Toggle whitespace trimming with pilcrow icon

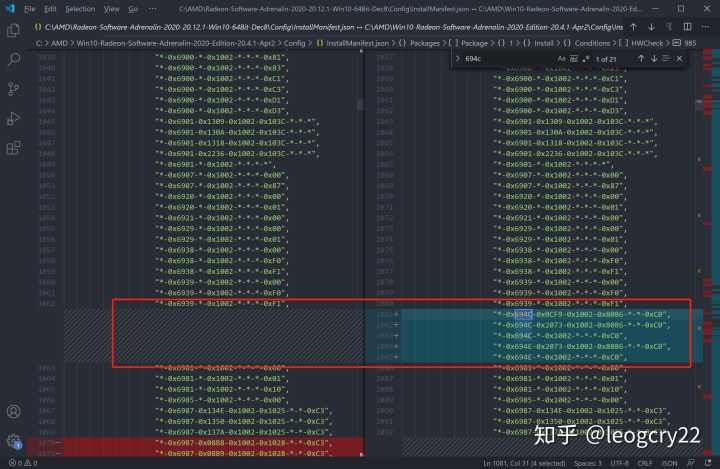coord(669,27)
